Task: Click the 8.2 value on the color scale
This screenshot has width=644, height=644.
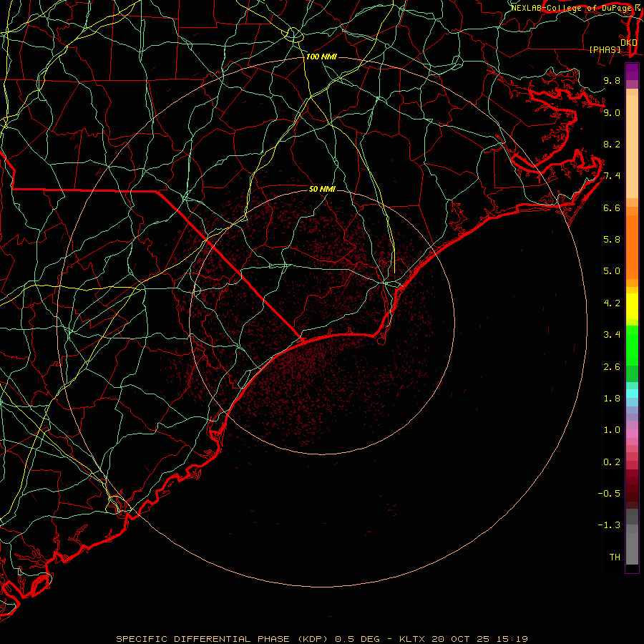Action: point(612,144)
